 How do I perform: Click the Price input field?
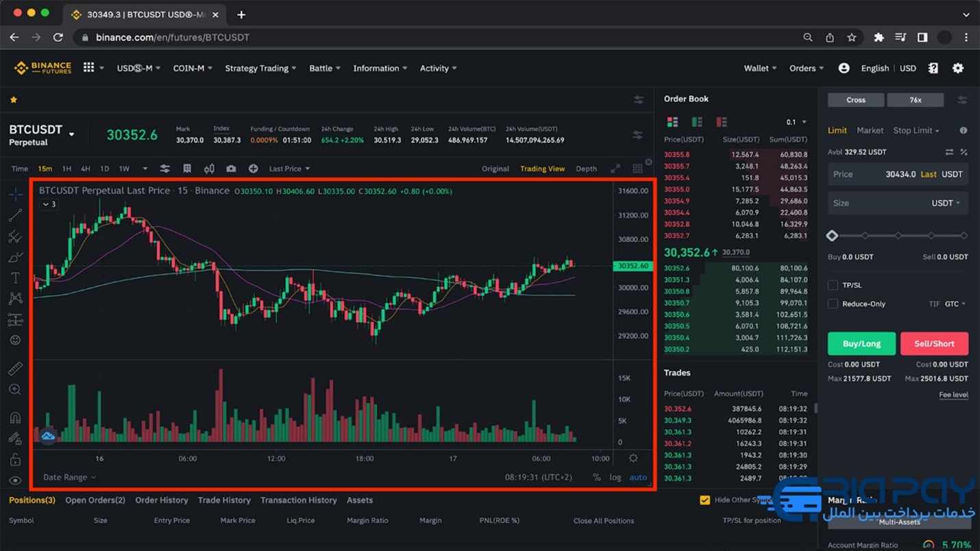point(898,174)
